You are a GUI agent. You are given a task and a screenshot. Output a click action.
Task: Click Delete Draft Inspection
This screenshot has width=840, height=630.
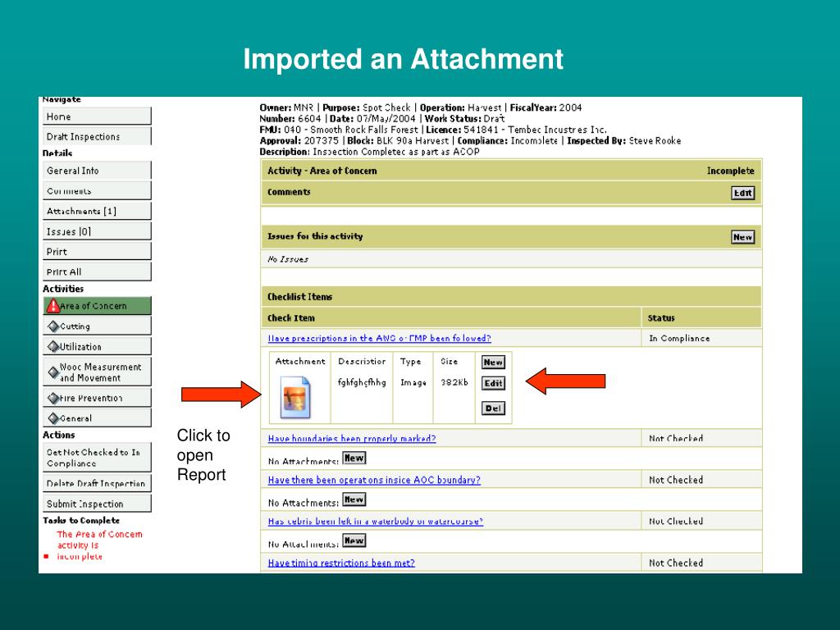pos(97,483)
